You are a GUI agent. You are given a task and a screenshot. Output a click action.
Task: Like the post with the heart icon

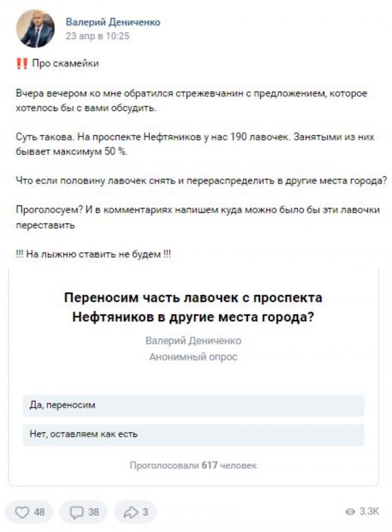point(22,511)
